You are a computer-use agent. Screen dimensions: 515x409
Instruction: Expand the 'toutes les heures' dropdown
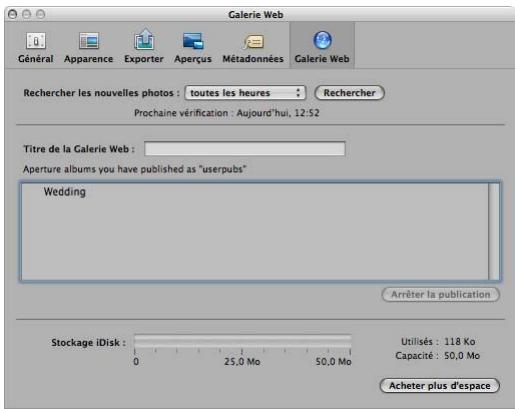[x=245, y=93]
